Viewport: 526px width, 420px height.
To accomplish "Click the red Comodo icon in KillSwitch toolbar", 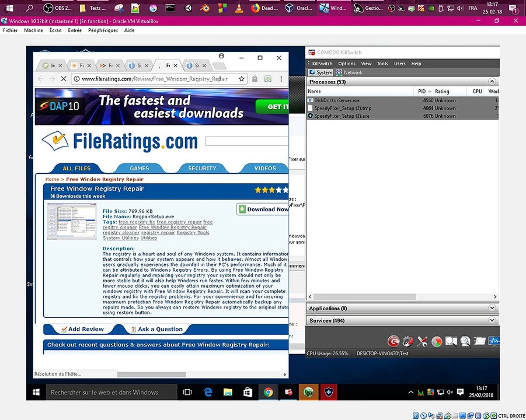I will (x=393, y=341).
